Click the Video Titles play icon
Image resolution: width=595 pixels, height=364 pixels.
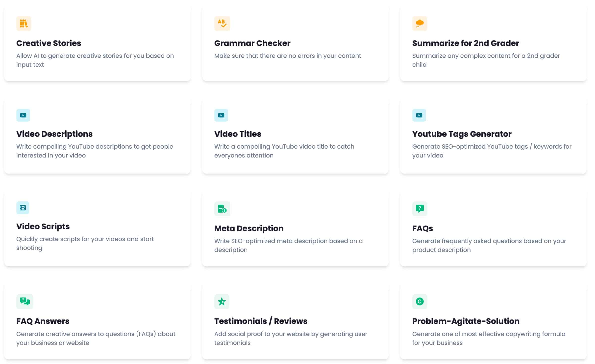pos(221,115)
